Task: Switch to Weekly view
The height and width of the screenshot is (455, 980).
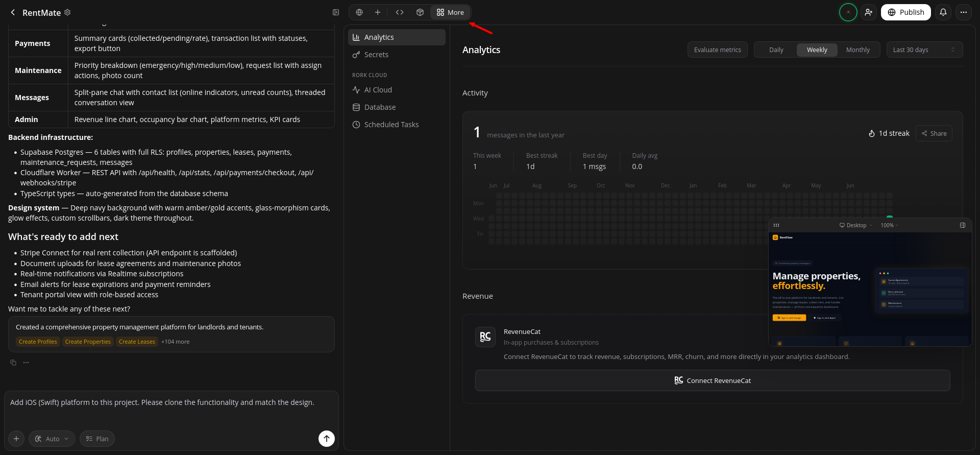Action: pyautogui.click(x=817, y=50)
